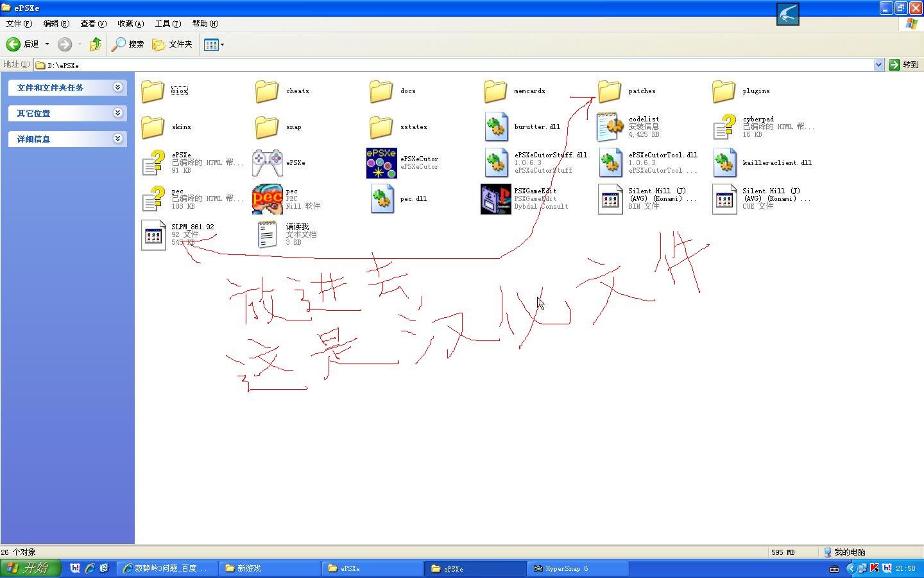Expand the 文件和文件夹任务 panel
924x578 pixels.
(x=118, y=87)
